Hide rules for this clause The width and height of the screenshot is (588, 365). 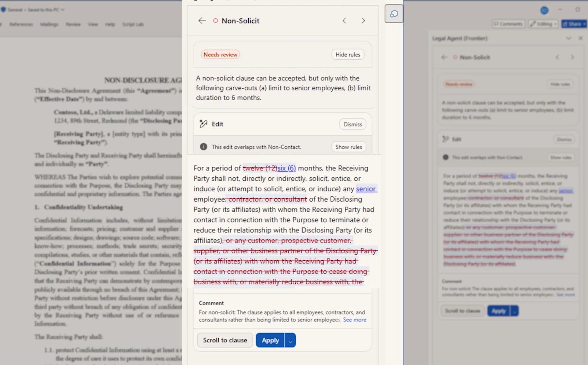(x=348, y=55)
